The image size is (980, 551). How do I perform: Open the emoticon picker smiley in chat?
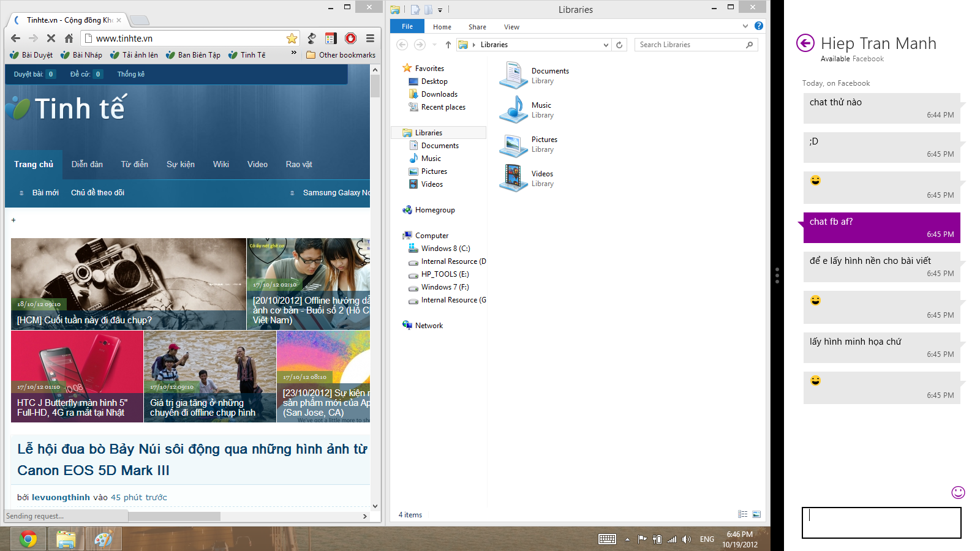(958, 492)
